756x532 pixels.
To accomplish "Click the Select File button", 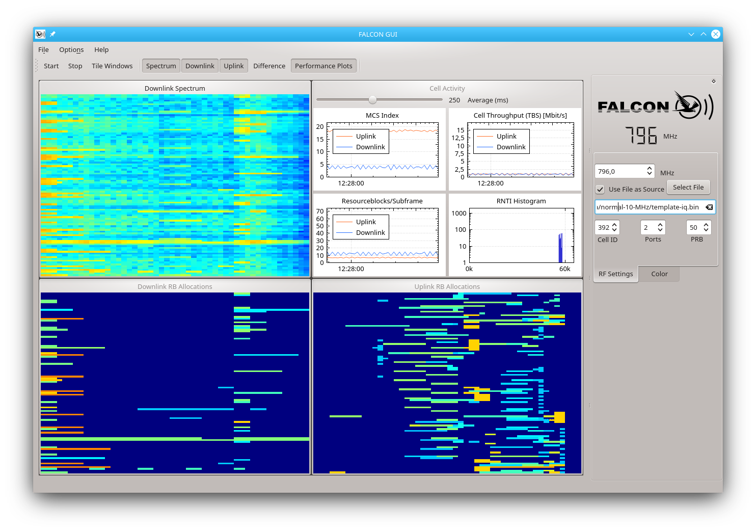I will (688, 187).
